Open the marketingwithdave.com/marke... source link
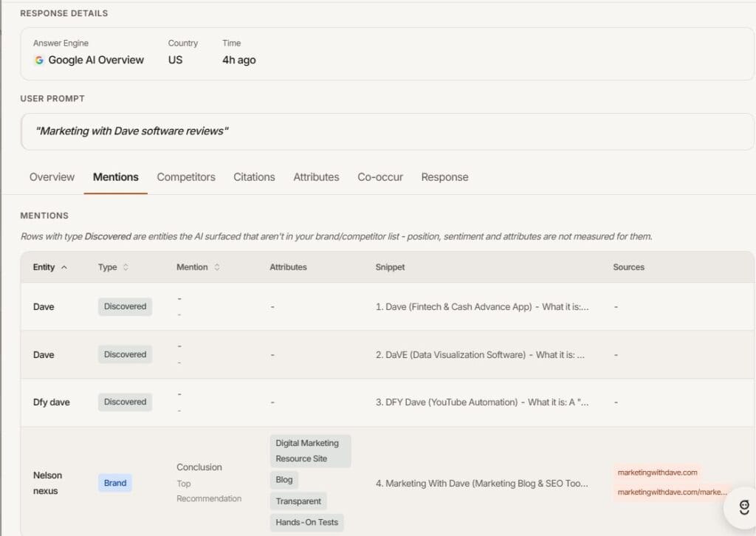The image size is (756, 536). 672,492
